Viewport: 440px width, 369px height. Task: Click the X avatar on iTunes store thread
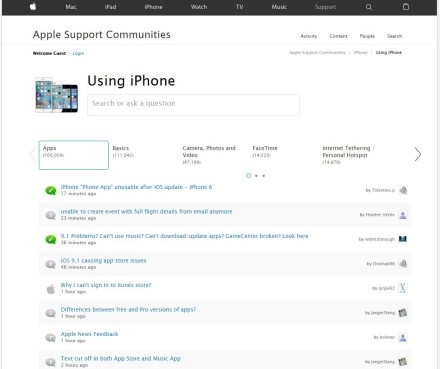click(403, 288)
